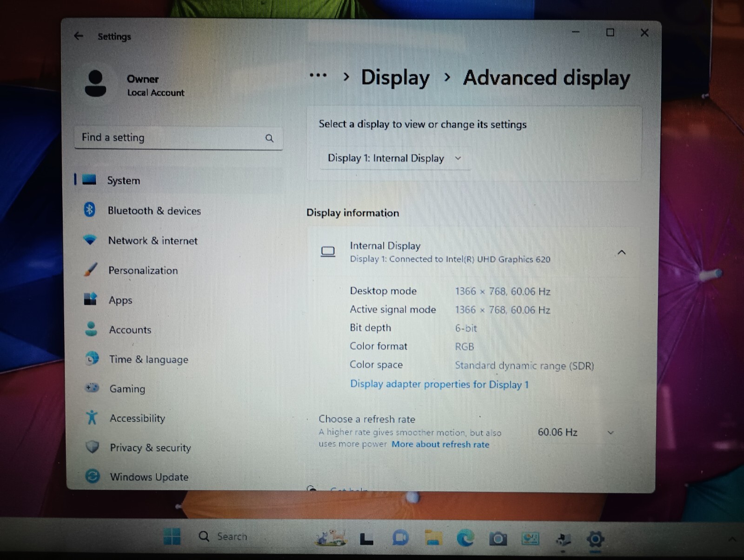
Task: Open Time & language settings
Action: click(178, 359)
